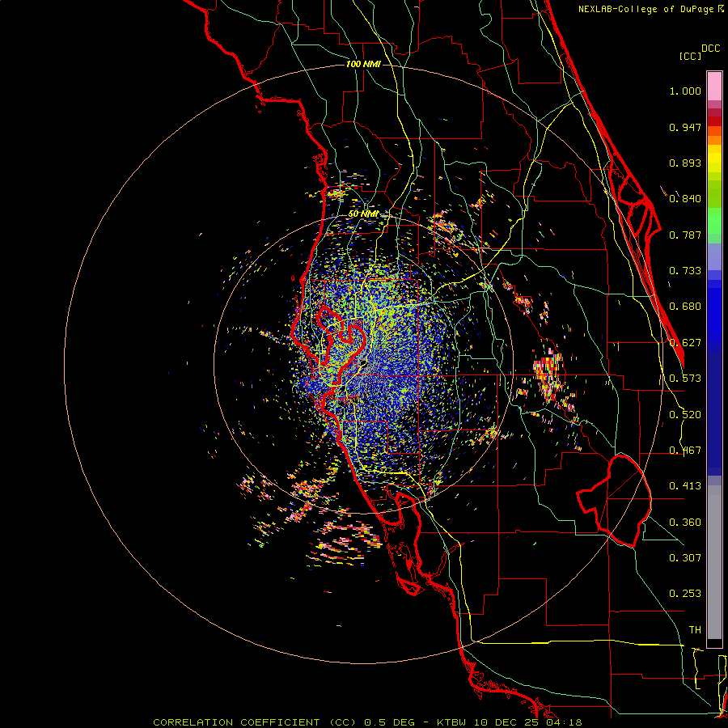Click the pink-red echo cluster east of the 50 NMI ring

pyautogui.click(x=548, y=375)
